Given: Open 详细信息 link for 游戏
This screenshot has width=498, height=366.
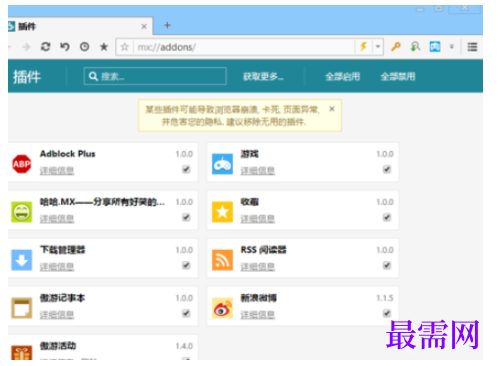Looking at the screenshot, I should (258, 171).
